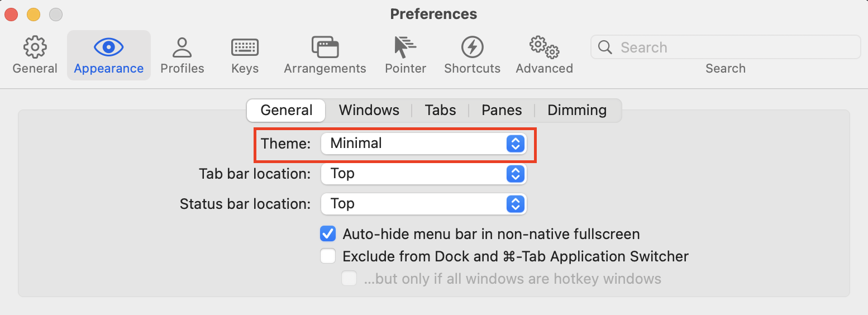Image resolution: width=868 pixels, height=315 pixels.
Task: Switch to the Panes tab
Action: click(502, 110)
